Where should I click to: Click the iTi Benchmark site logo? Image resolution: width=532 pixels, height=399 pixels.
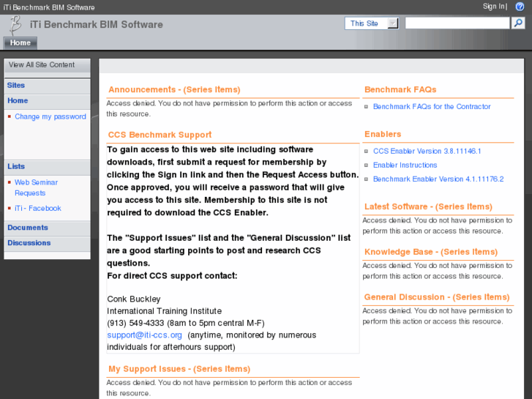pyautogui.click(x=15, y=25)
